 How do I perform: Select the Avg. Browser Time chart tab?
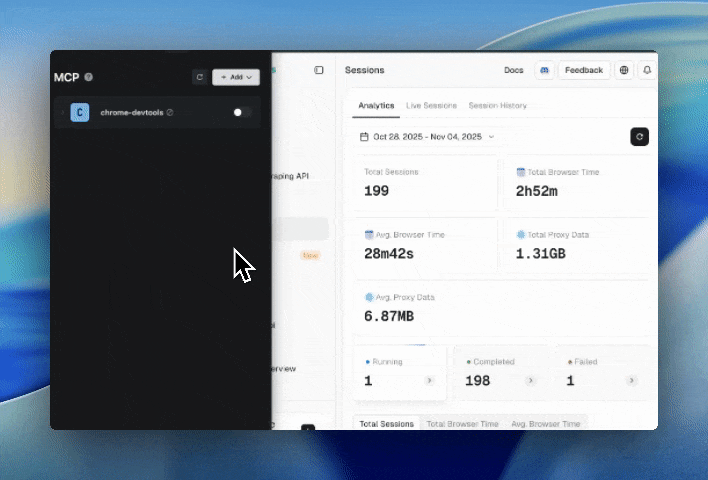tap(545, 424)
